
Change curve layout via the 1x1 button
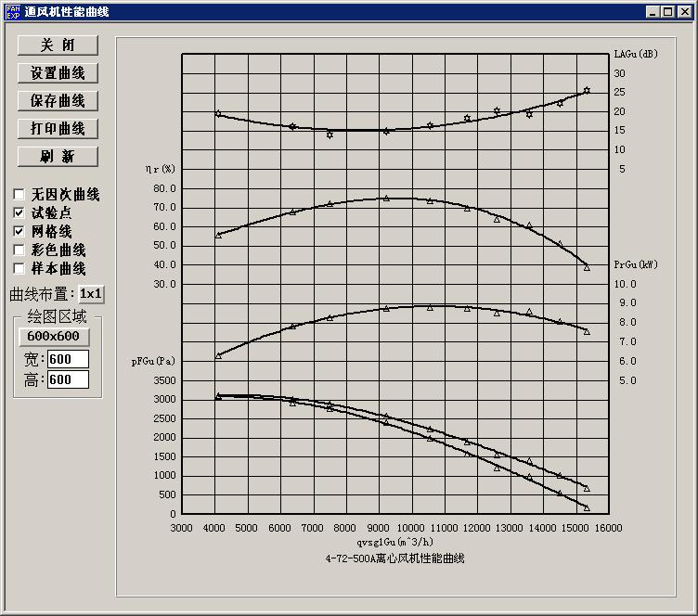coord(91,294)
